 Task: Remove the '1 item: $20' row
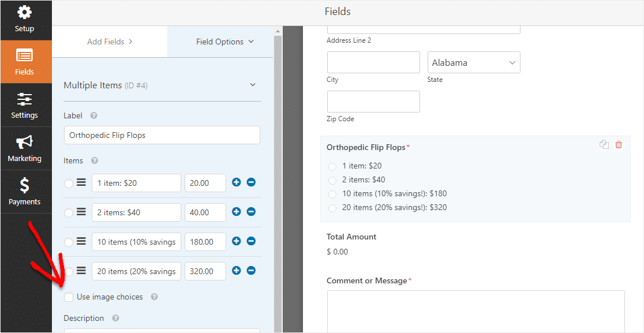[x=251, y=182]
